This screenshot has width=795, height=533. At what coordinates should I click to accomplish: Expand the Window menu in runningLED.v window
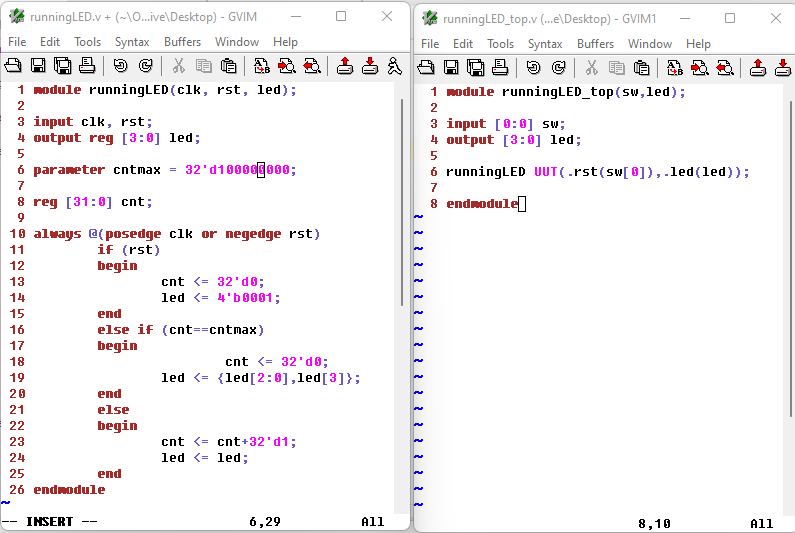point(237,42)
